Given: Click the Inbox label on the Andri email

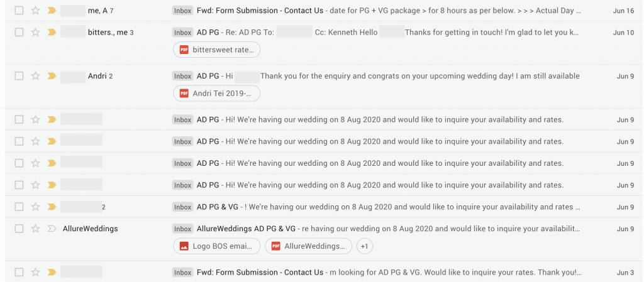Looking at the screenshot, I should pos(183,76).
